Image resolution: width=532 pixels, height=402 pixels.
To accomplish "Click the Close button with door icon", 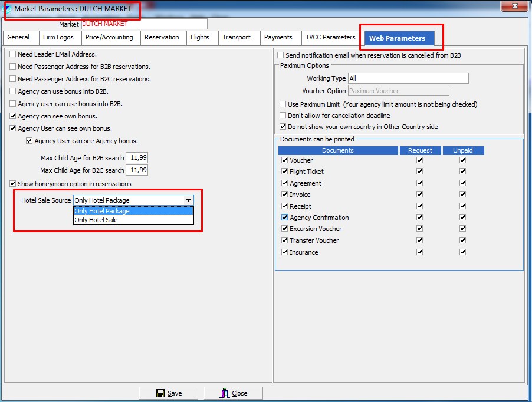I will click(x=233, y=393).
